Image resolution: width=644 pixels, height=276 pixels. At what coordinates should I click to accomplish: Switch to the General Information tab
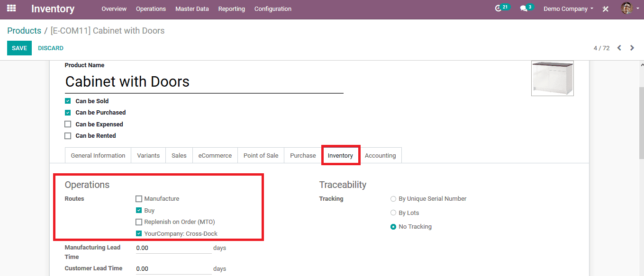[x=98, y=155]
